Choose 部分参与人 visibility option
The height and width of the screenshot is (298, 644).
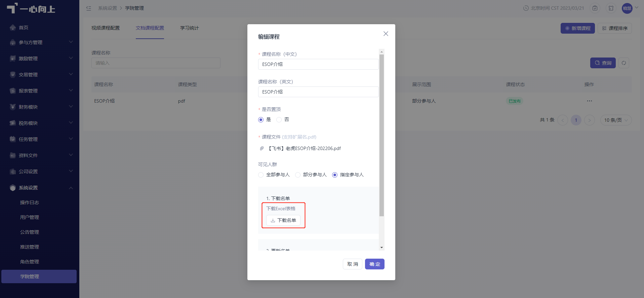click(x=298, y=175)
